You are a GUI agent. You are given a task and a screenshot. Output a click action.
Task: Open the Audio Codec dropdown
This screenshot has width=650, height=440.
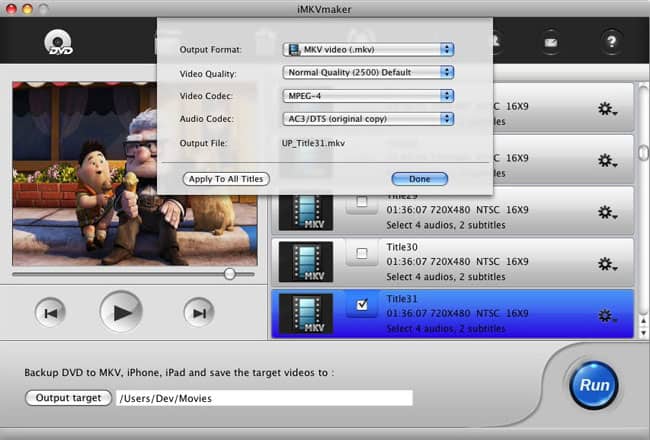(368, 119)
